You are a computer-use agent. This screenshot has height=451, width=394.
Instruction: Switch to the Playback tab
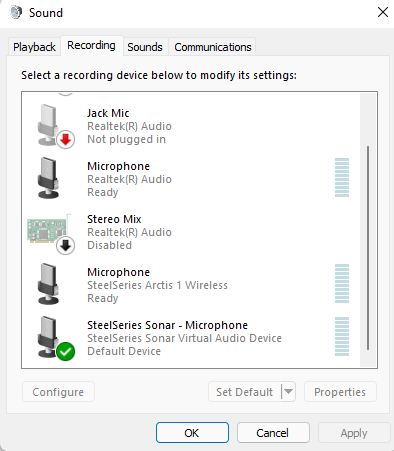(34, 47)
